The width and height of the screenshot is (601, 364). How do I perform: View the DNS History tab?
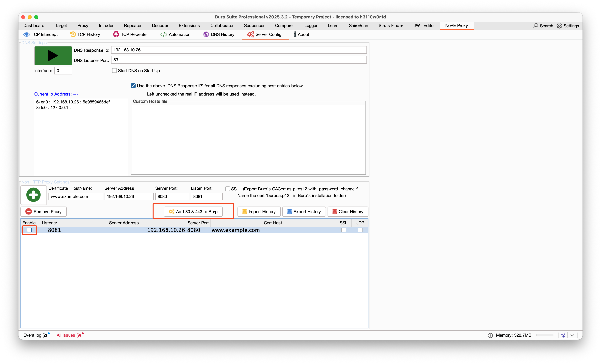(x=219, y=34)
